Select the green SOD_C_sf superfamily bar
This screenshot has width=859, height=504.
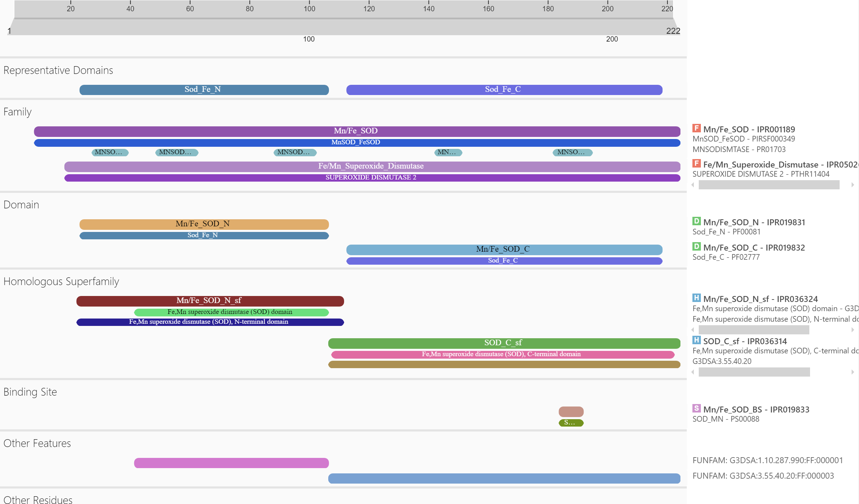click(x=504, y=343)
